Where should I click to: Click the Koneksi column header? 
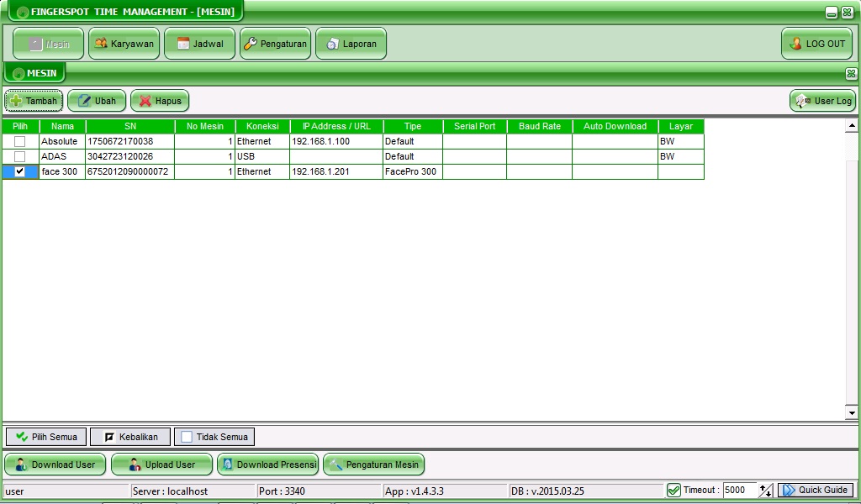coord(262,126)
